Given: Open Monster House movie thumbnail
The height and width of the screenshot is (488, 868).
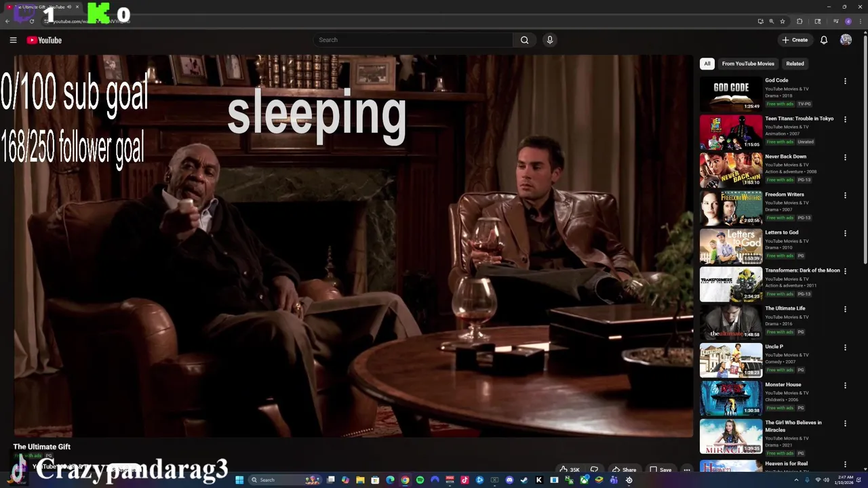Looking at the screenshot, I should [731, 398].
